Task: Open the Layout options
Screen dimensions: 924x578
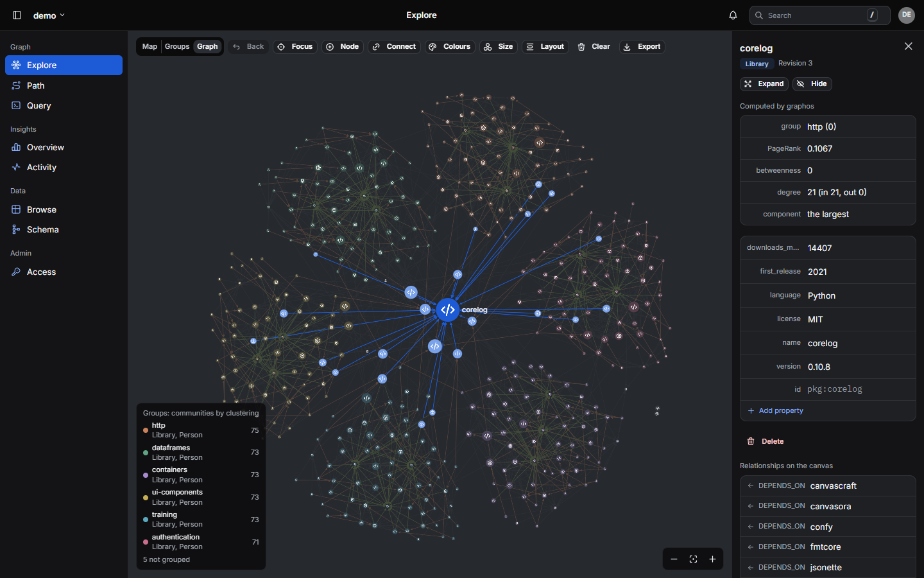Action: [545, 47]
